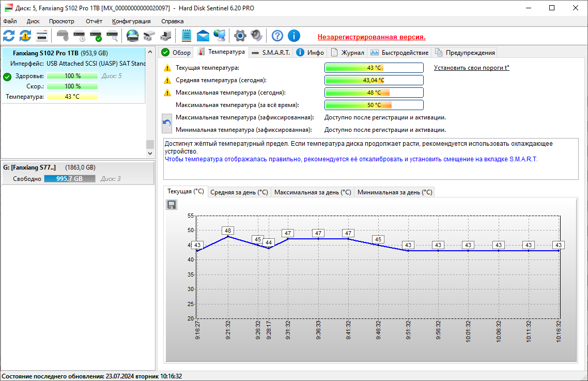
Task: Open help with the question mark icon
Action: click(x=277, y=36)
